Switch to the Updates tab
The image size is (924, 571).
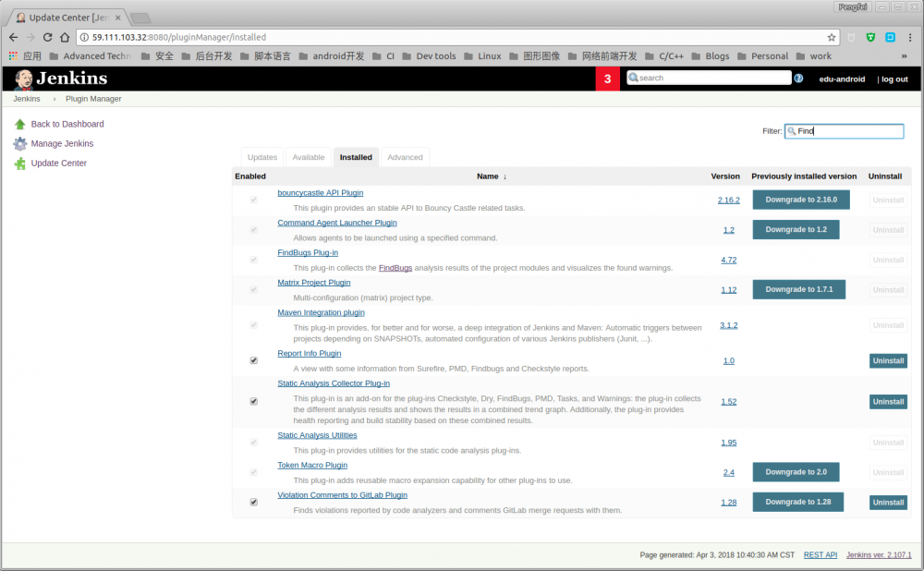[x=262, y=157]
